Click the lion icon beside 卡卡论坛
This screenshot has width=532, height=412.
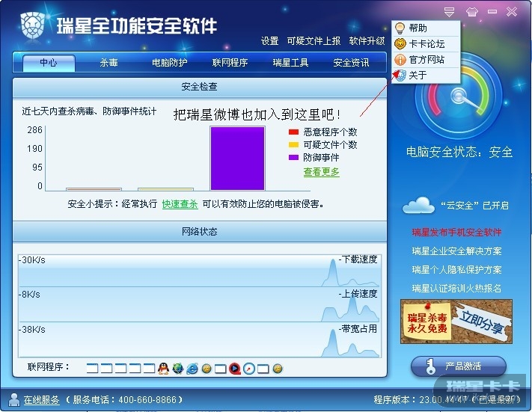click(400, 44)
